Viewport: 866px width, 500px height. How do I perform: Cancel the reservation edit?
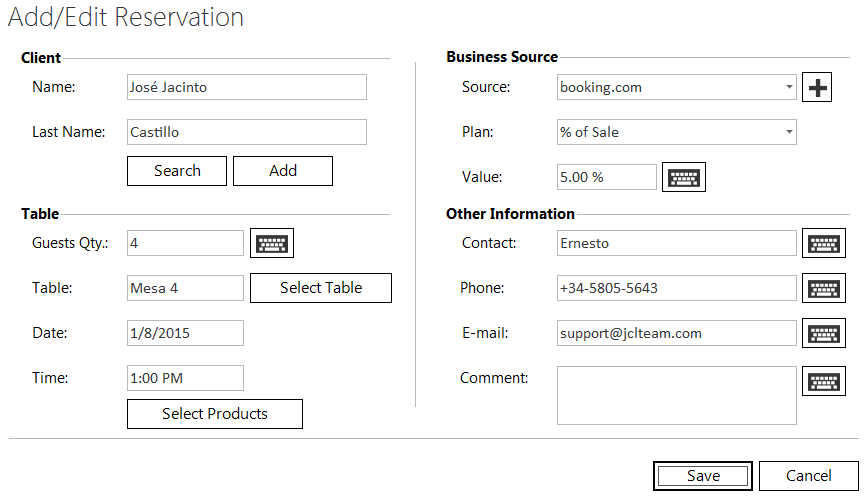tap(808, 476)
